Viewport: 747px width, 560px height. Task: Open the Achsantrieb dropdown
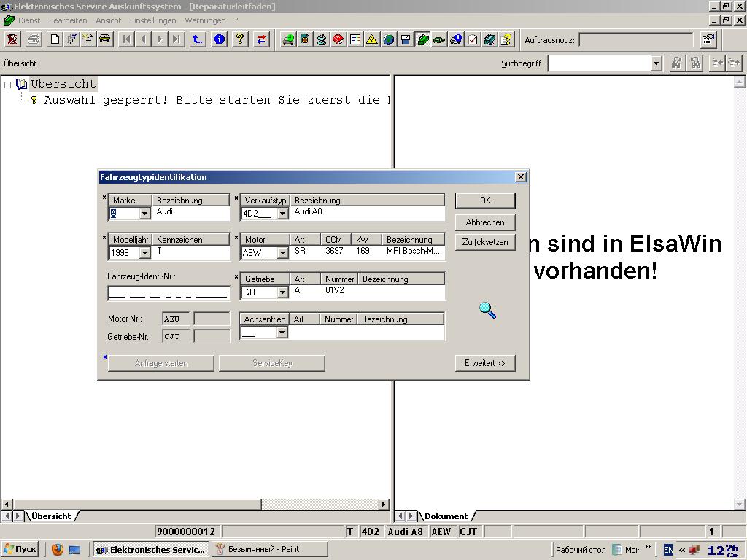[282, 332]
